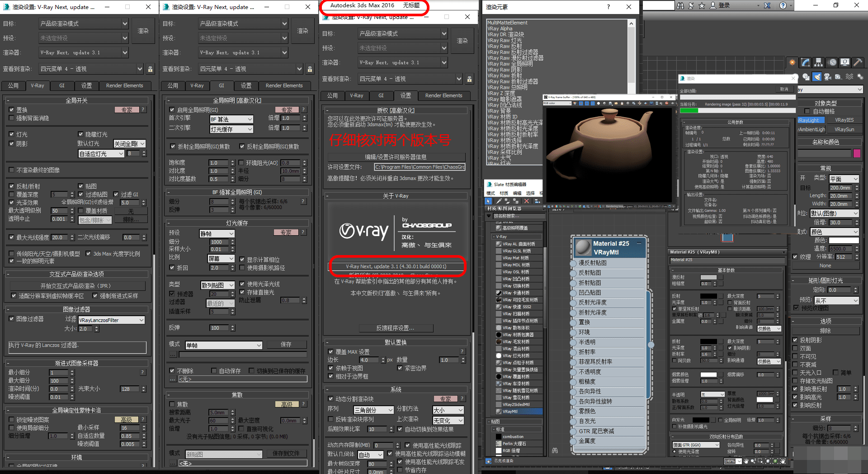The image size is (868, 474).
Task: Click 取消 button in rendering dialog
Action: [784, 89]
